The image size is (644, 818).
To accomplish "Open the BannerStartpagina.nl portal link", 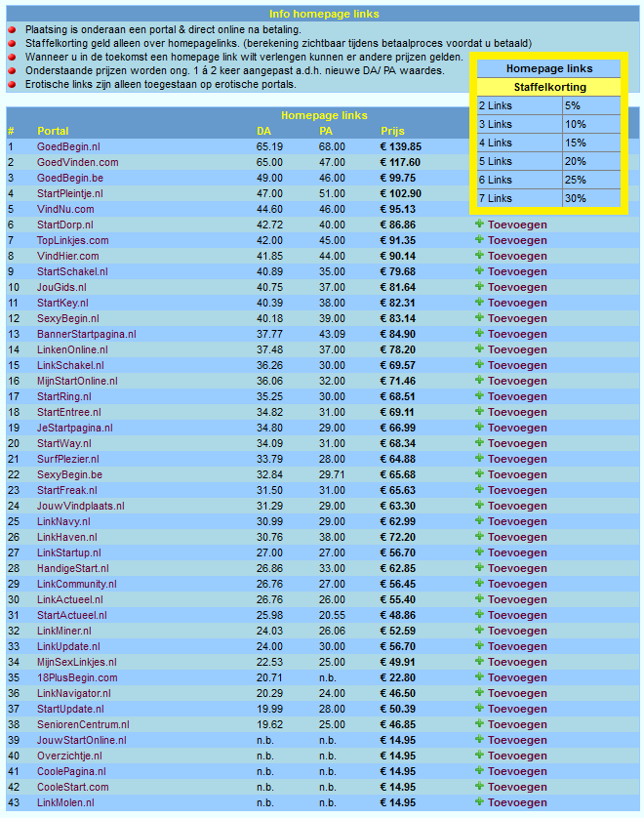I will (x=87, y=334).
